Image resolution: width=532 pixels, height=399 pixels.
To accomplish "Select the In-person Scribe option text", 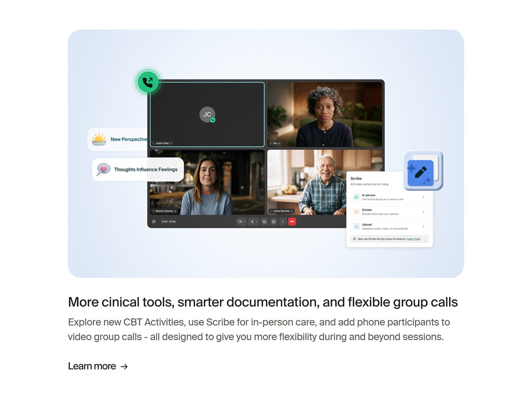I will pyautogui.click(x=382, y=197).
